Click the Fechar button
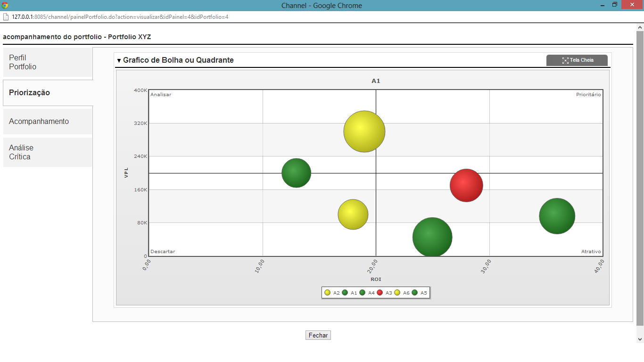Image resolution: width=644 pixels, height=362 pixels. tap(318, 335)
